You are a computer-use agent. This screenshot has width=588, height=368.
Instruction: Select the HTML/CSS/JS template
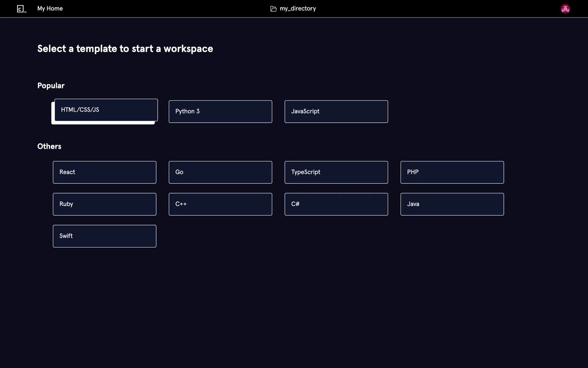106,110
